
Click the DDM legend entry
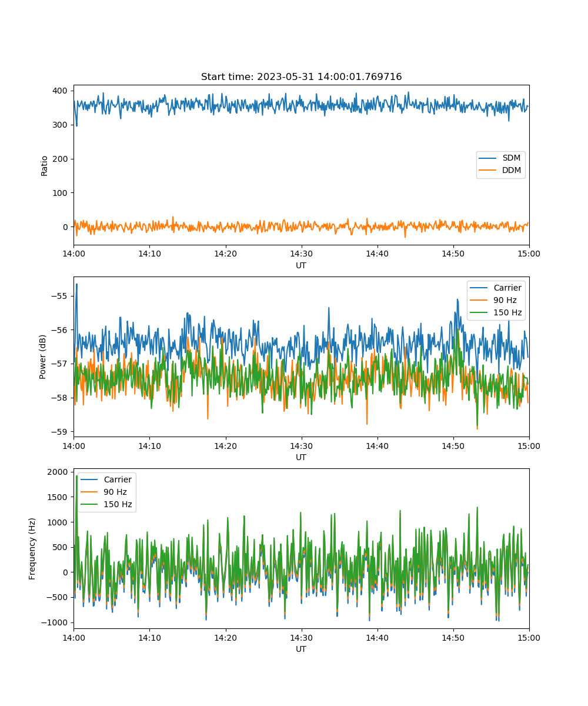tap(500, 171)
